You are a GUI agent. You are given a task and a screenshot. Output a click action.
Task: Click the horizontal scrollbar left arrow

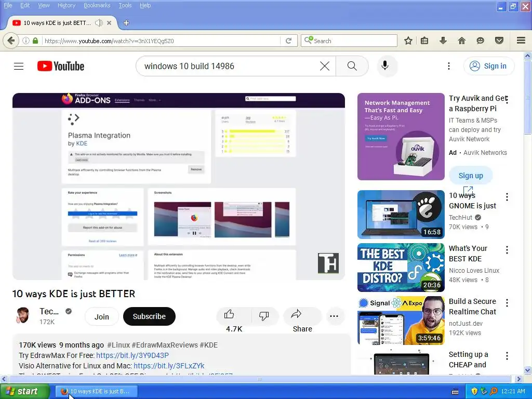(x=4, y=379)
